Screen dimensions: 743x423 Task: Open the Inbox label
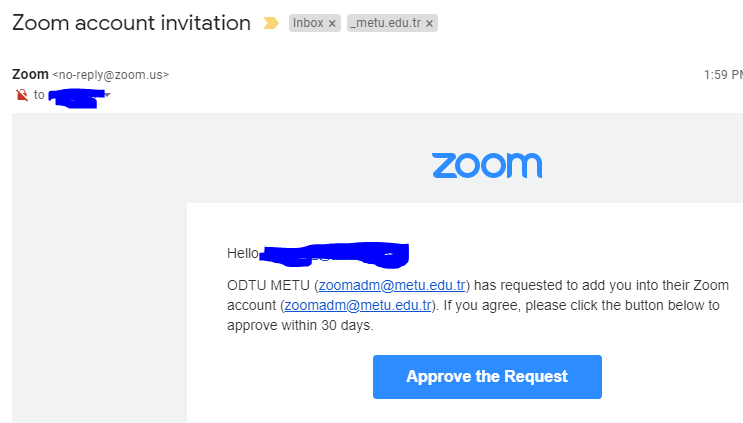click(x=308, y=23)
